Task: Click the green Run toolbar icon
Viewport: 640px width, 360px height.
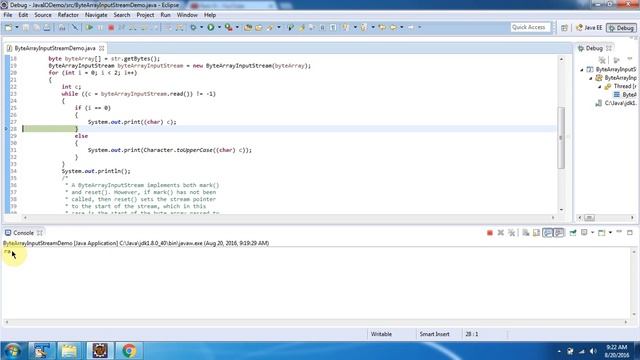Action: pyautogui.click(x=211, y=27)
